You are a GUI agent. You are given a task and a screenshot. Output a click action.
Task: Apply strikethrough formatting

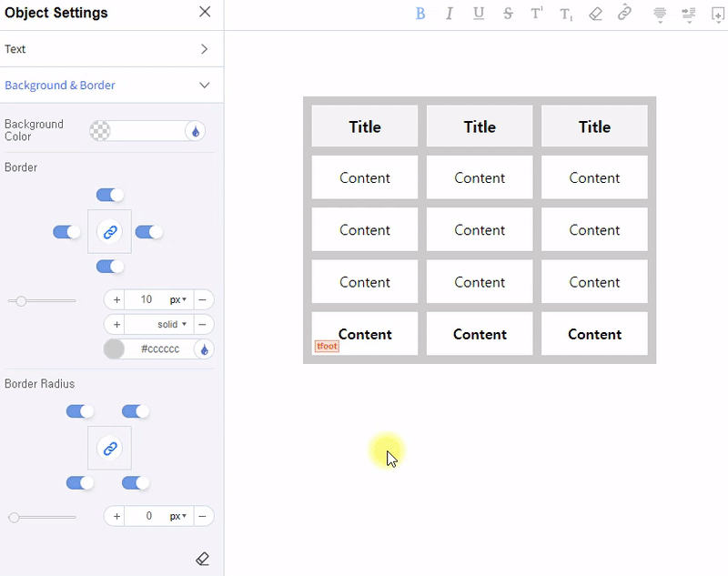pyautogui.click(x=508, y=14)
